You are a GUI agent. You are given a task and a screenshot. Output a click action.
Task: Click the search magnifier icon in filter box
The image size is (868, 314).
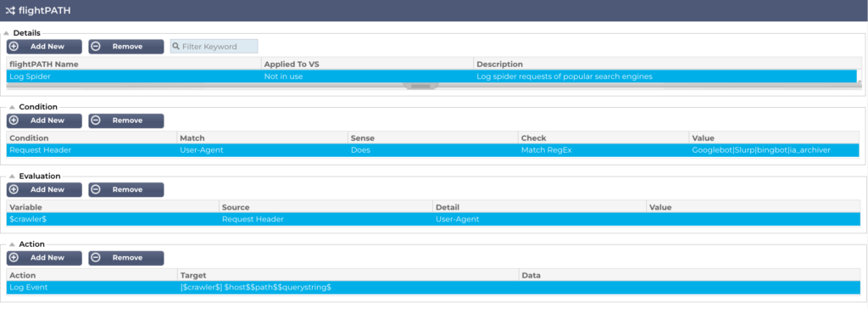pyautogui.click(x=176, y=47)
